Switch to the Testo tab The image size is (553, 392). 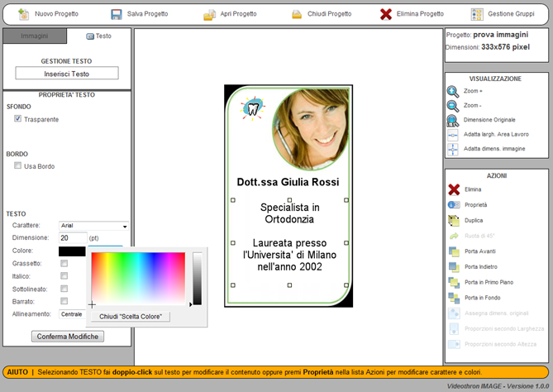point(98,36)
